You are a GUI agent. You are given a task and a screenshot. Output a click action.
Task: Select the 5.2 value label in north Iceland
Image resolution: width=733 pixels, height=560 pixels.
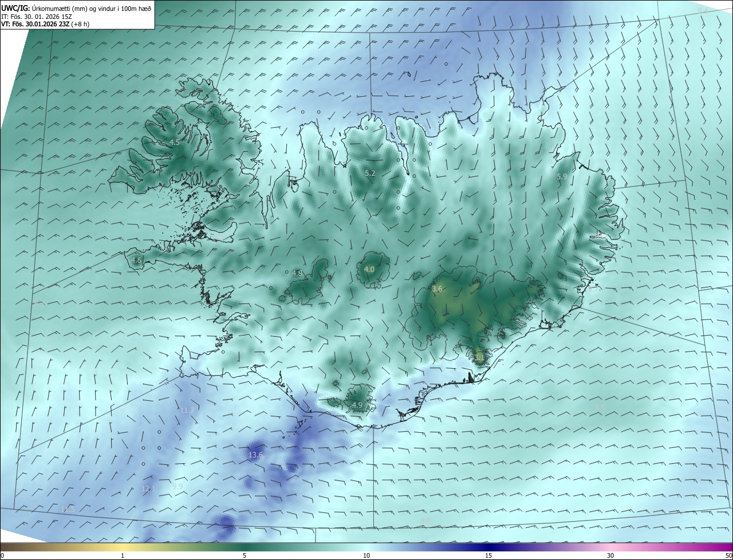(x=370, y=173)
